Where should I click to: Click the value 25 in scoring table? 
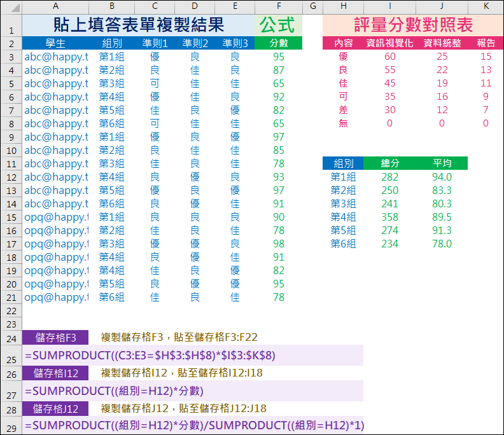point(442,57)
